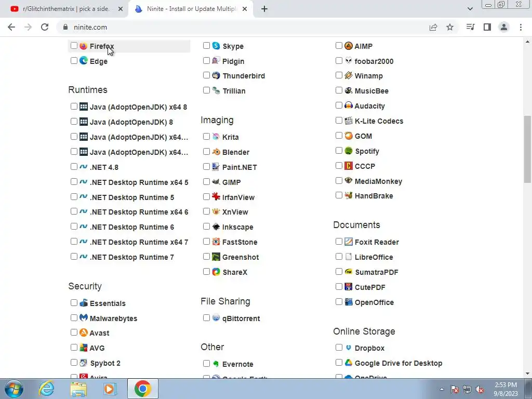Click the Blender icon
Viewport: 532px width, 399px height.
[216, 152]
